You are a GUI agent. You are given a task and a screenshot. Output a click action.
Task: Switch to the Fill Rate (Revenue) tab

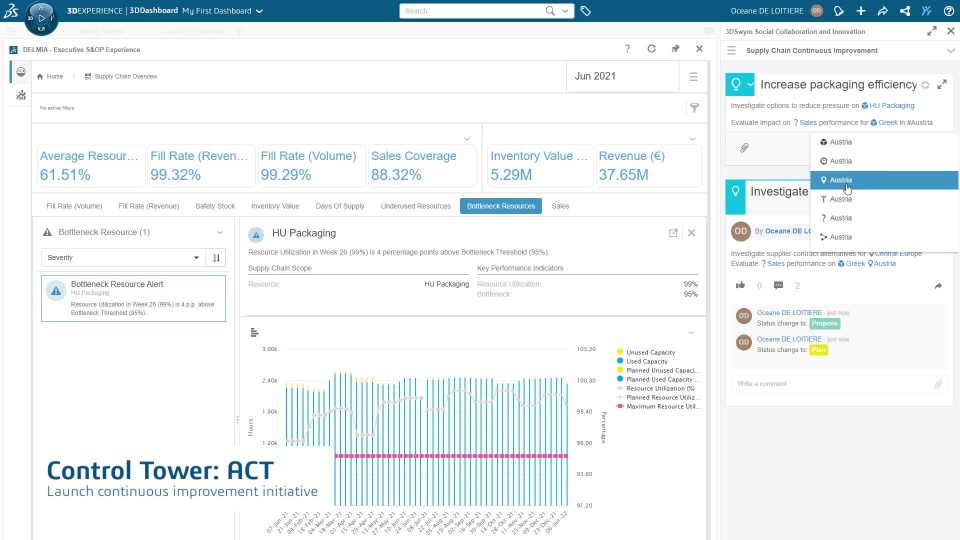149,206
